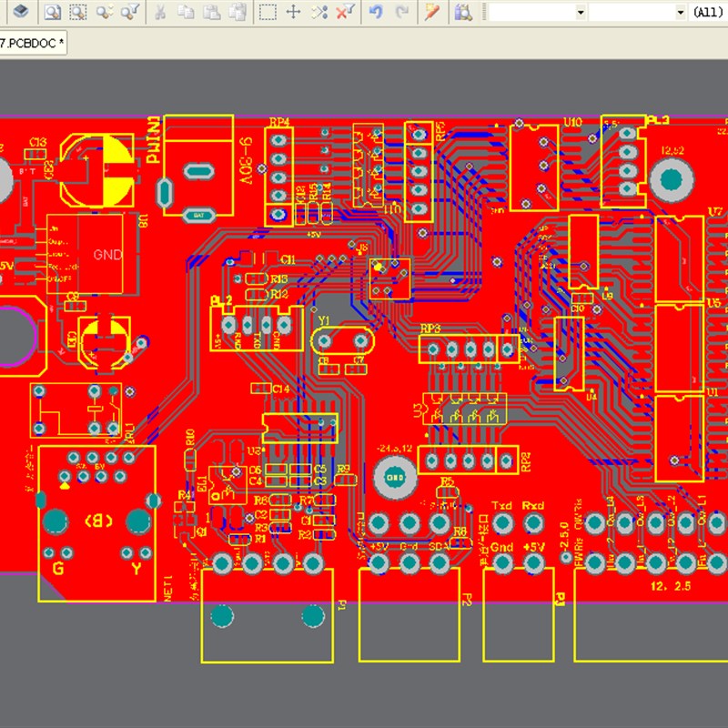
Task: Click the U3 designator label
Action: tap(418, 409)
